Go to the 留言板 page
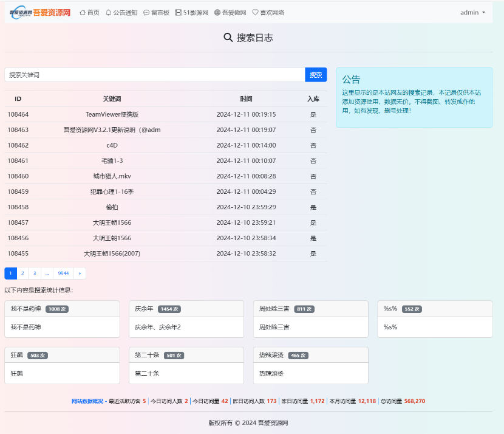 [156, 13]
